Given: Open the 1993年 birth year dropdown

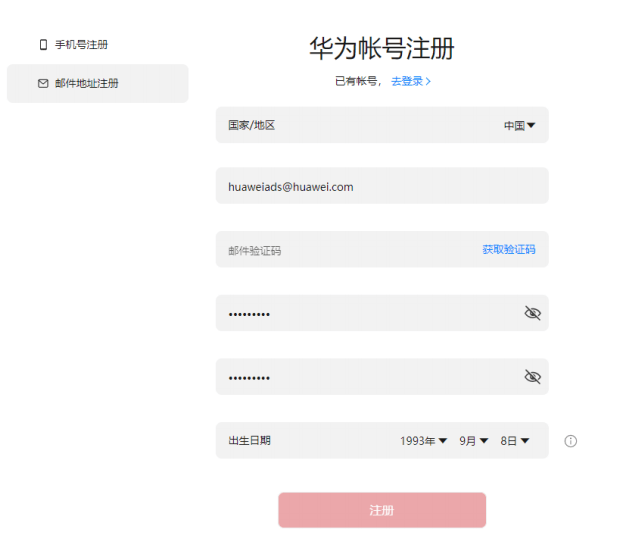Looking at the screenshot, I should coord(423,441).
